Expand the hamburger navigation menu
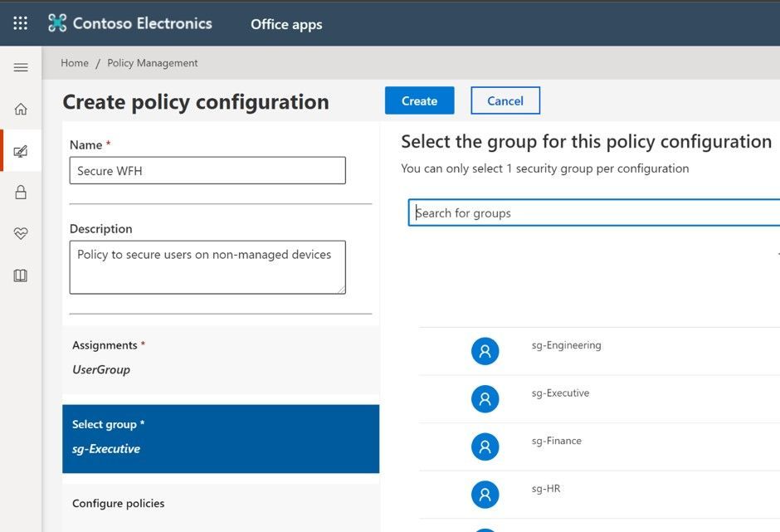 pyautogui.click(x=21, y=67)
